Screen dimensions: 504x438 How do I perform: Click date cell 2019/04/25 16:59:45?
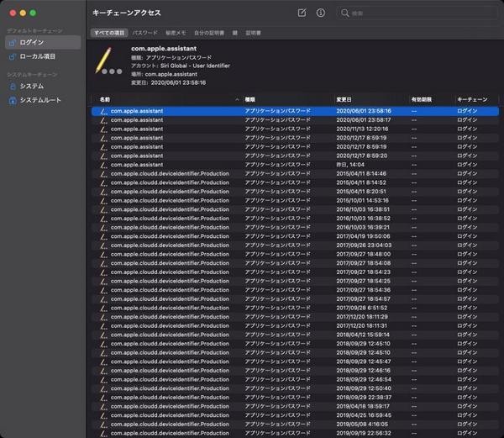[364, 415]
